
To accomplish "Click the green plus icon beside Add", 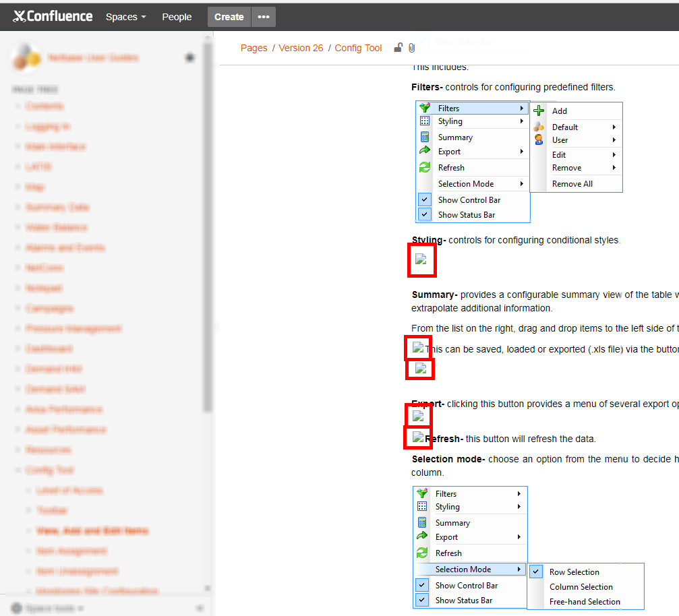I will tap(539, 111).
